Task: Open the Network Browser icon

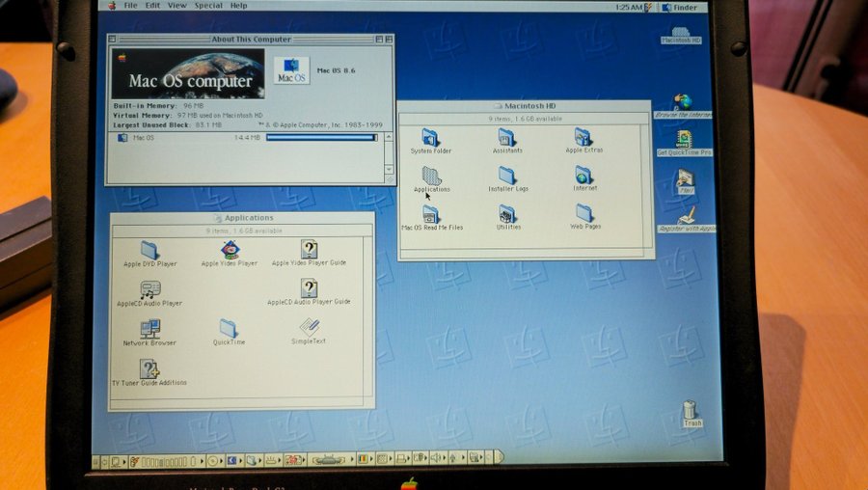Action: (149, 330)
